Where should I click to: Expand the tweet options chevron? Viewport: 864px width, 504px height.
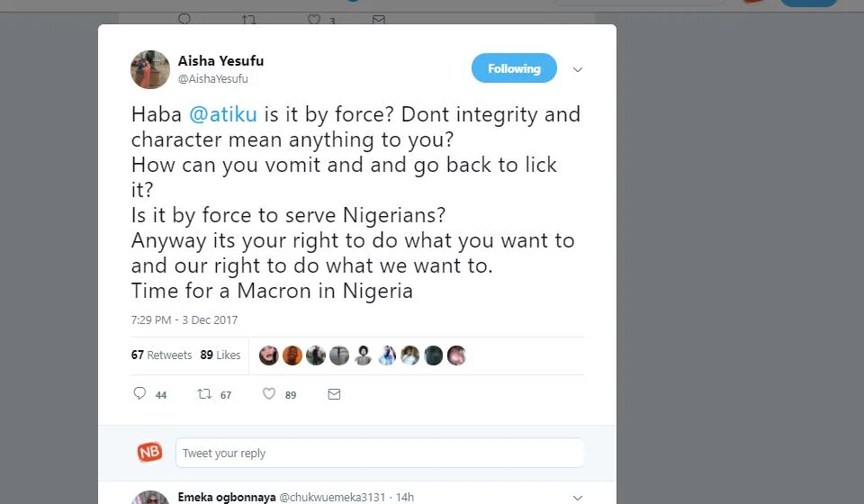click(x=578, y=69)
